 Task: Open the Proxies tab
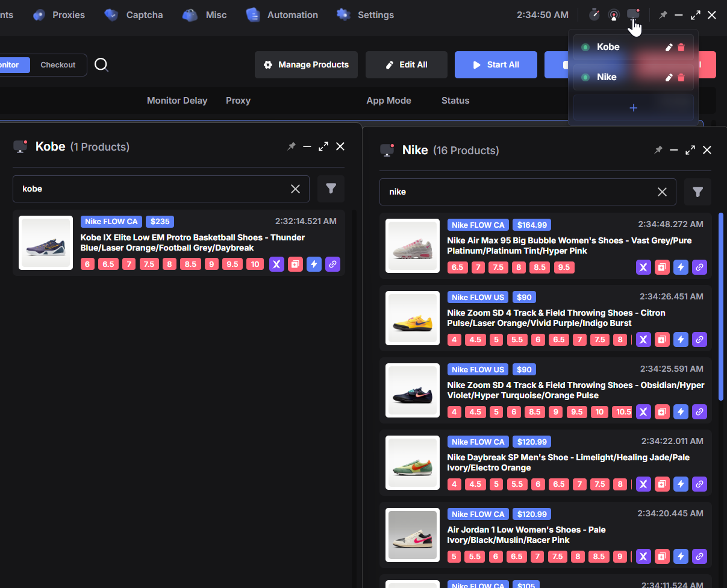58,15
